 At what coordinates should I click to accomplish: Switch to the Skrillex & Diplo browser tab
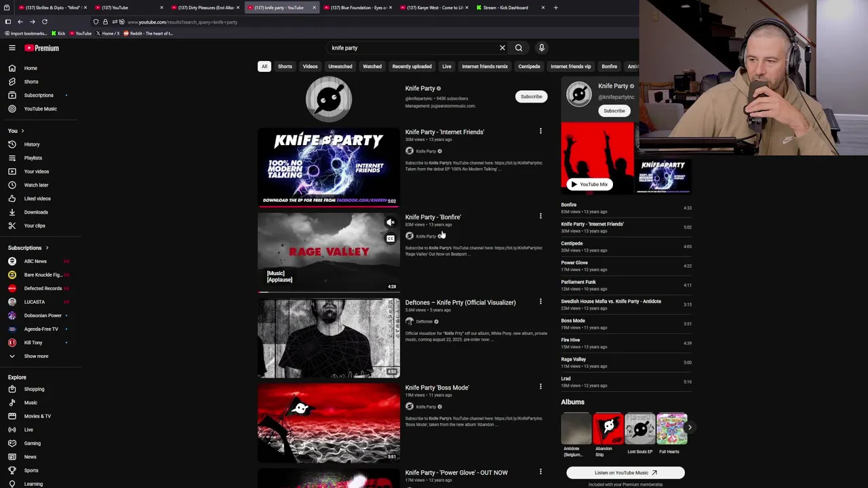(x=52, y=7)
